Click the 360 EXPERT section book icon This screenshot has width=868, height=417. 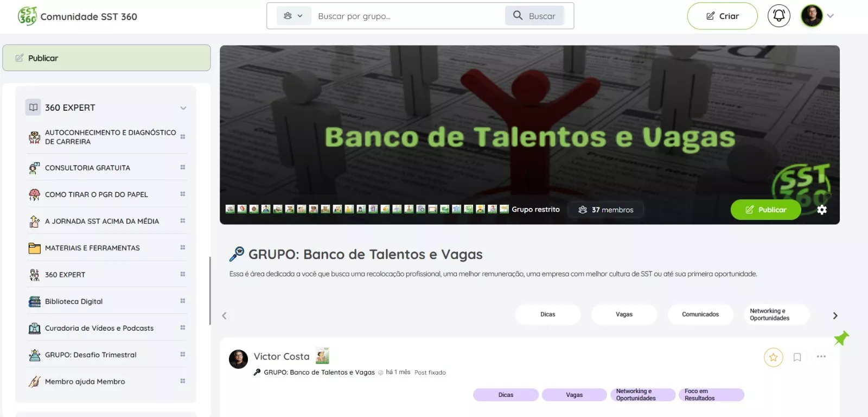tap(33, 108)
